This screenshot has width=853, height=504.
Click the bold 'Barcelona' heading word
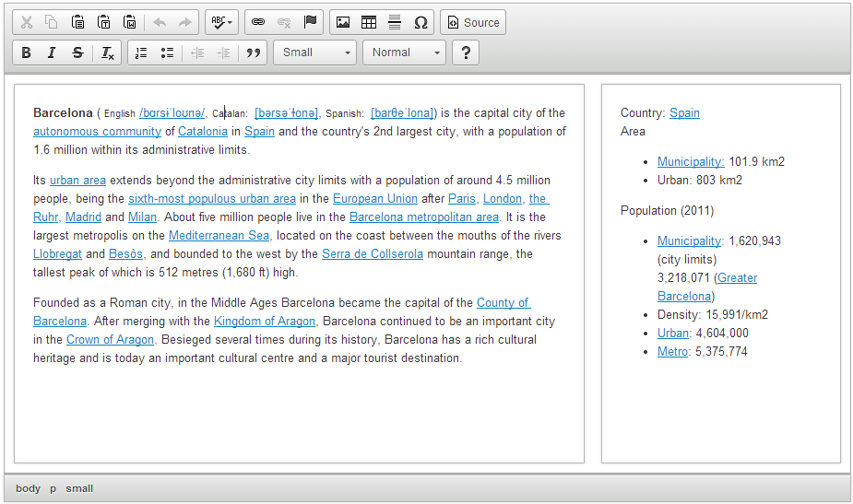point(63,113)
